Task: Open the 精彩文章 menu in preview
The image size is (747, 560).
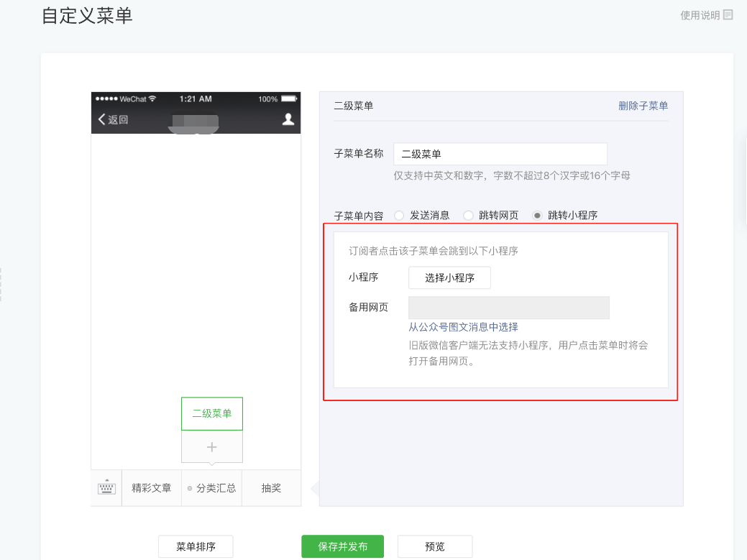Action: (152, 488)
